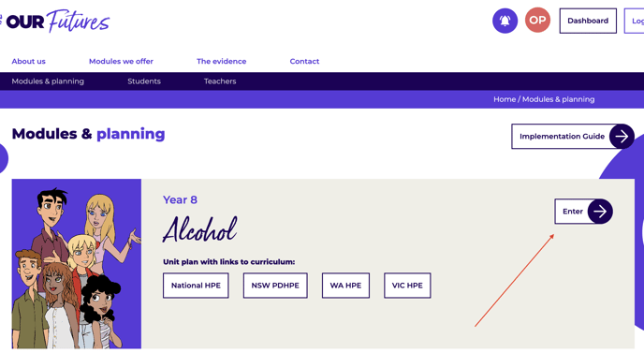The width and height of the screenshot is (644, 353).
Task: Switch to the Students tab
Action: pyautogui.click(x=144, y=81)
